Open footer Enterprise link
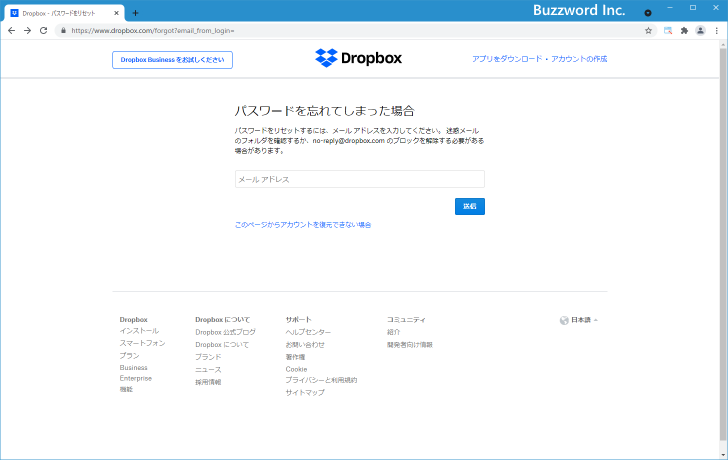The height and width of the screenshot is (460, 728). tap(136, 378)
